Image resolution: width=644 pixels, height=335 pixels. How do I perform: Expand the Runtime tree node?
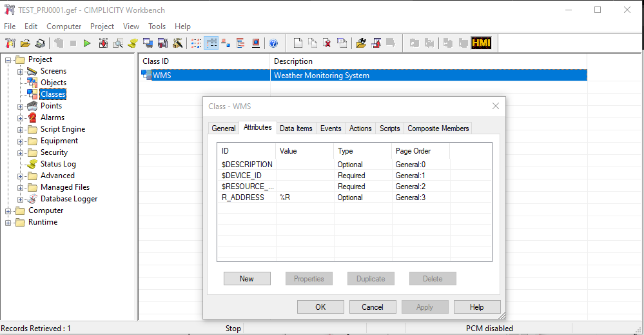click(x=8, y=223)
